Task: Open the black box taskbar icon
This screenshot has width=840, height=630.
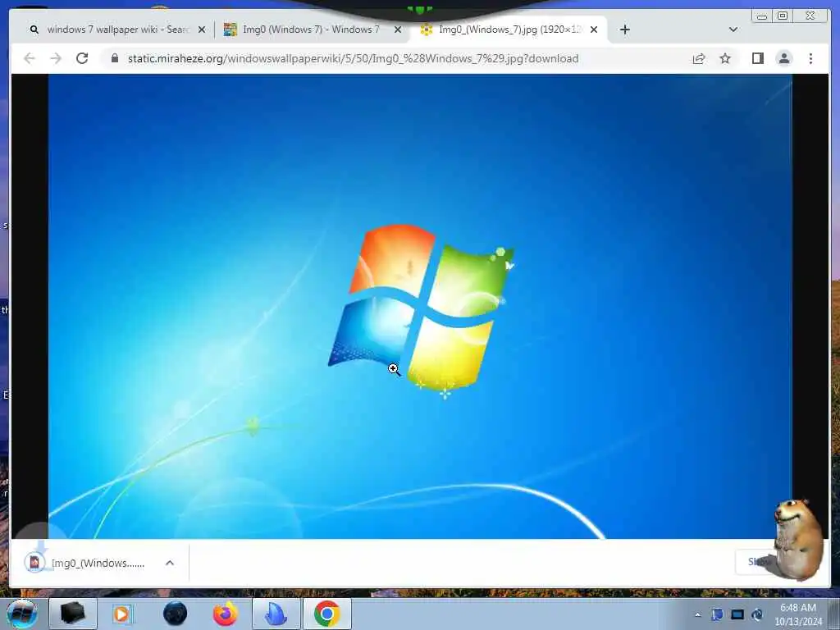Action: [x=73, y=614]
